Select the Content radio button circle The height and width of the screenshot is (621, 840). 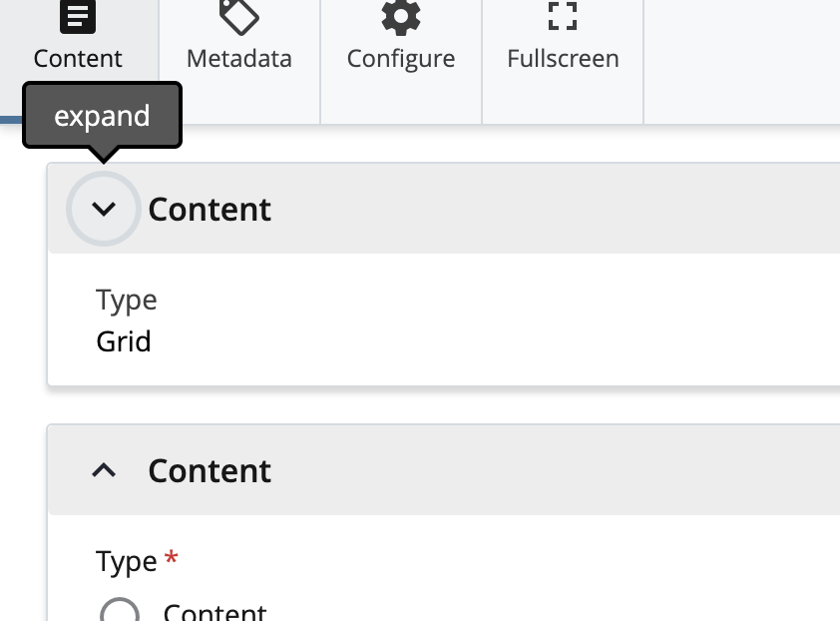[120, 610]
